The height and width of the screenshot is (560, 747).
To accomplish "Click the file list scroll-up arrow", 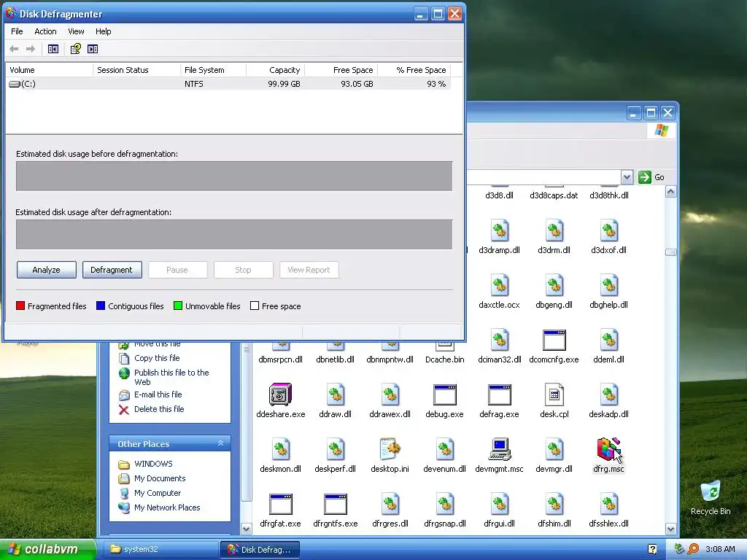I will tap(671, 192).
